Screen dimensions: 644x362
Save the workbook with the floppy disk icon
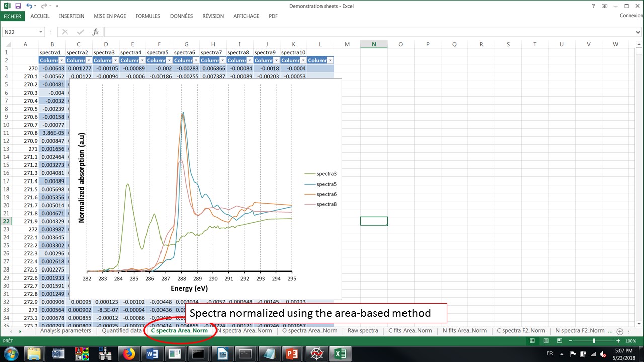point(18,6)
